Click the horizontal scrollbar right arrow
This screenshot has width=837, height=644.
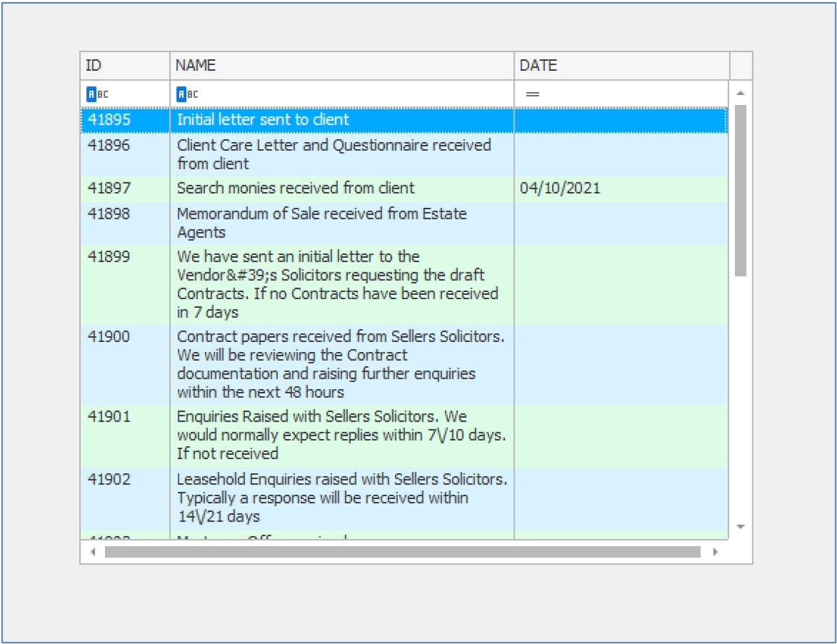pyautogui.click(x=716, y=552)
